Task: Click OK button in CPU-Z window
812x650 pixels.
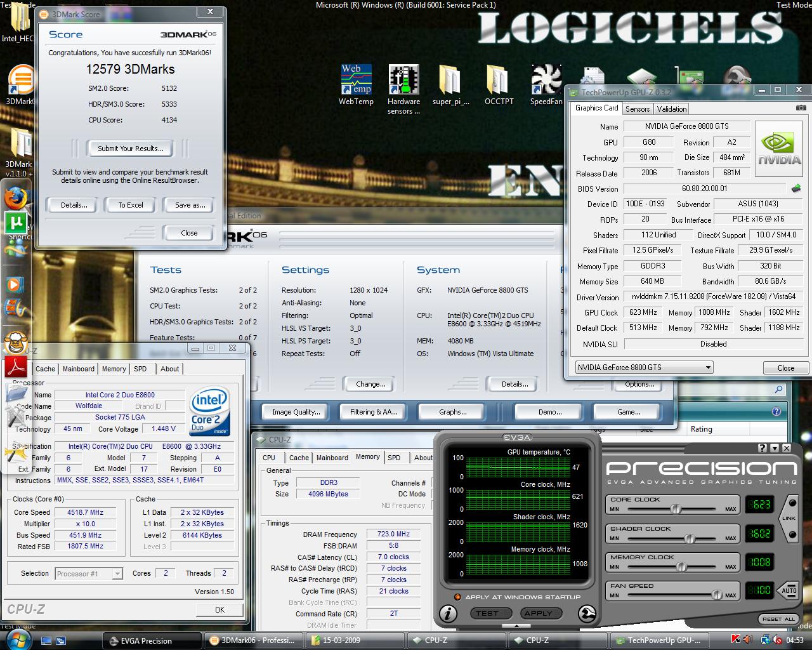Action: [219, 609]
